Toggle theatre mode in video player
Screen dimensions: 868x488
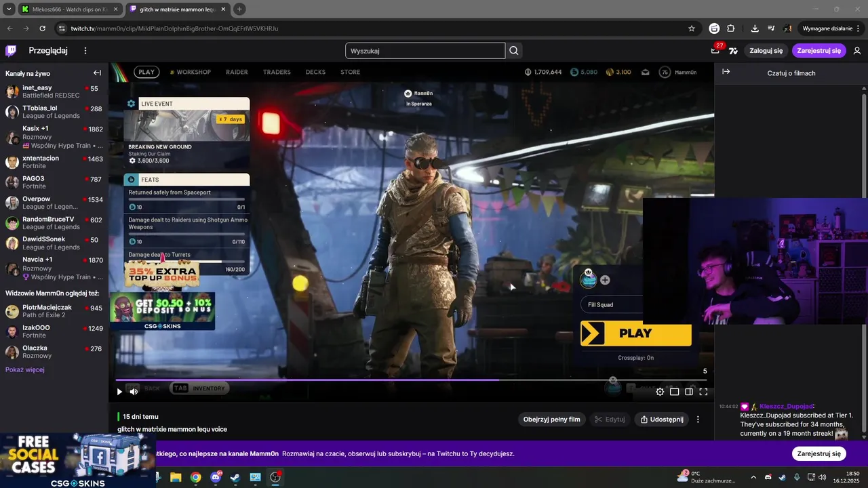[x=689, y=391]
